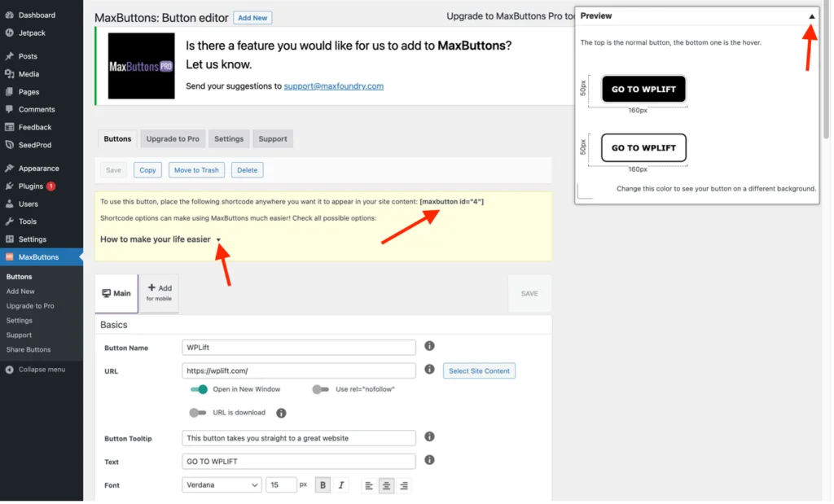The height and width of the screenshot is (504, 834).
Task: Click the Feedback sidebar icon
Action: tap(10, 127)
